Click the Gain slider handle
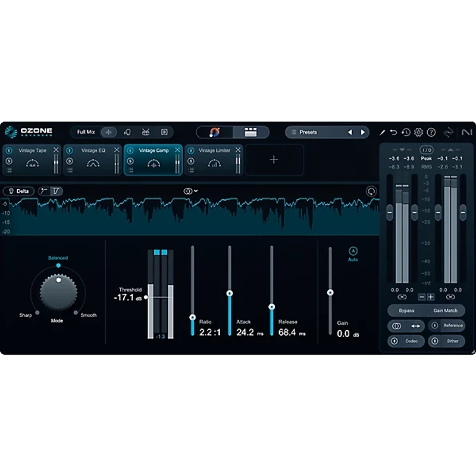Image resolution: width=476 pixels, height=476 pixels. coord(330,293)
